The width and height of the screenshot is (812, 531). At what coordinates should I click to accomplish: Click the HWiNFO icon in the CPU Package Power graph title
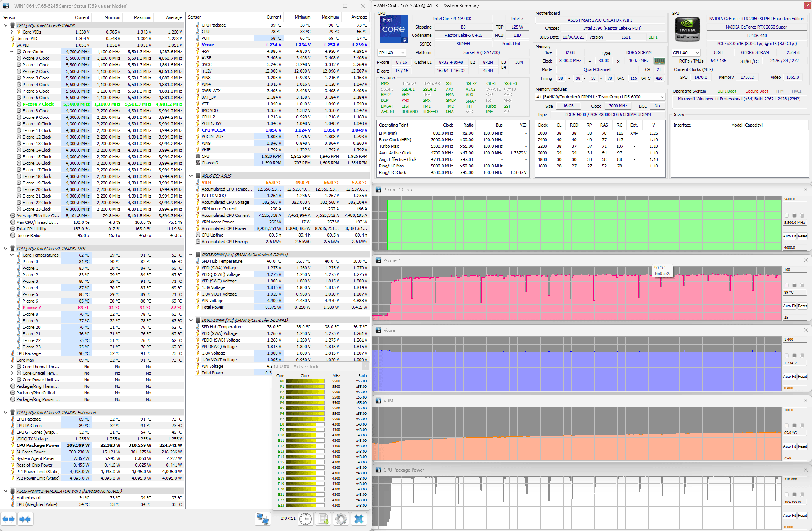(378, 470)
